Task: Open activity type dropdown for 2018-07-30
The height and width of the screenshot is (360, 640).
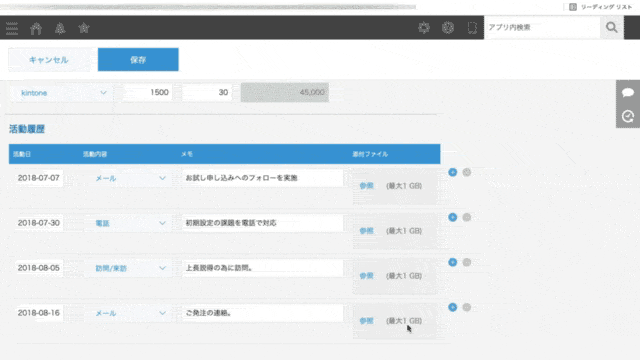Action: (x=129, y=223)
